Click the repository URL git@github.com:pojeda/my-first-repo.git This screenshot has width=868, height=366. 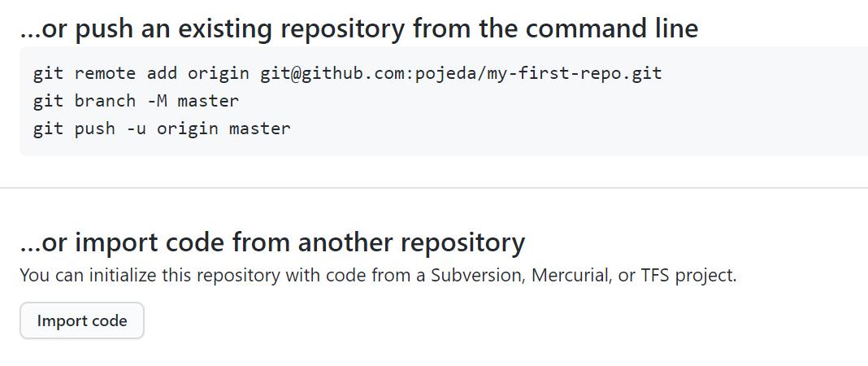click(461, 73)
